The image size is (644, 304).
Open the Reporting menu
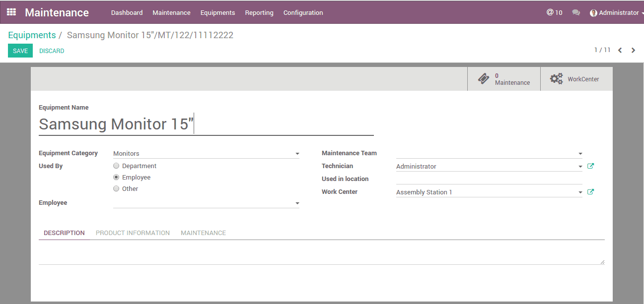259,13
